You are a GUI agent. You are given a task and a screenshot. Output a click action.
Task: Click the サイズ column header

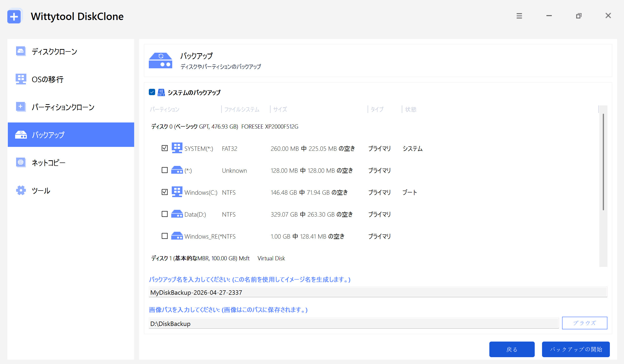280,109
